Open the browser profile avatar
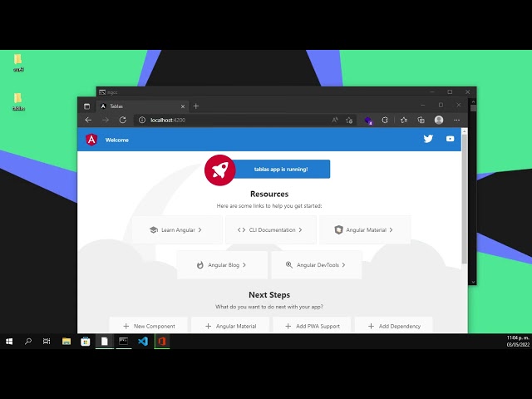This screenshot has height=399, width=532. pos(439,120)
